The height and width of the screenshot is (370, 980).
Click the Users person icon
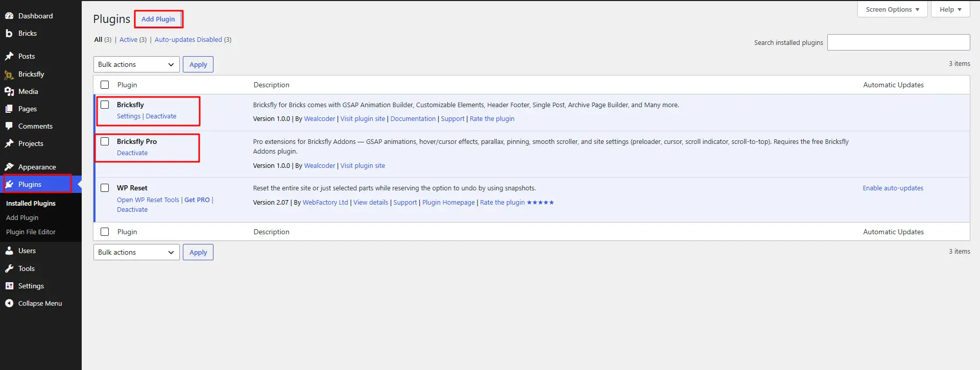point(9,251)
